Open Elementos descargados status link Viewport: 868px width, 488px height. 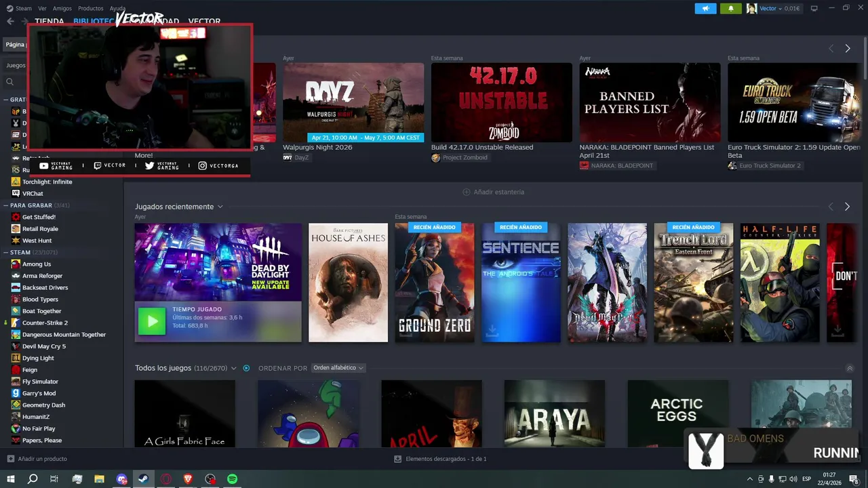[x=446, y=459]
